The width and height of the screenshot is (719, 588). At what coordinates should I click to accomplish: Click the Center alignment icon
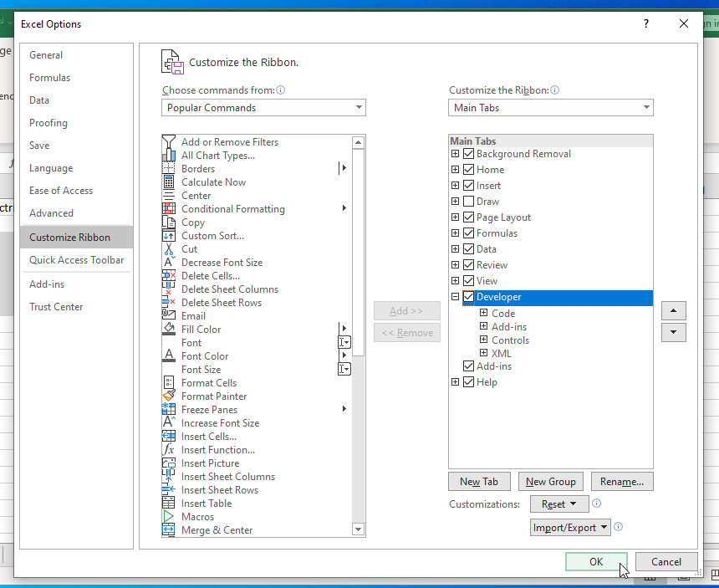pyautogui.click(x=169, y=196)
